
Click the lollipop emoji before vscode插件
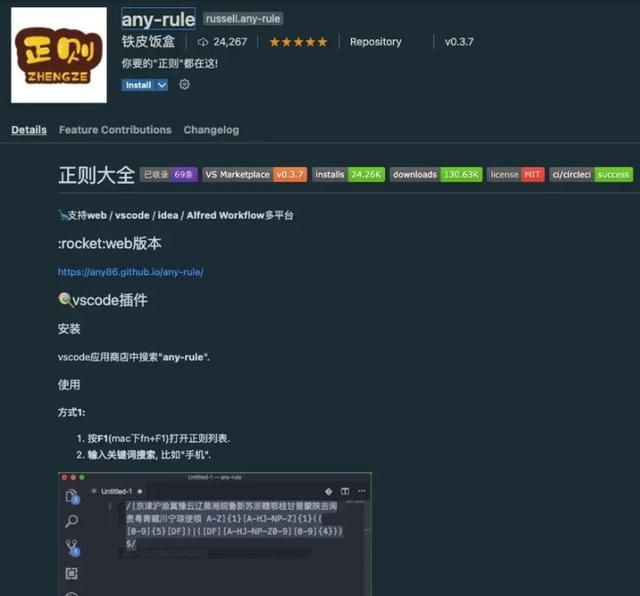pos(65,300)
